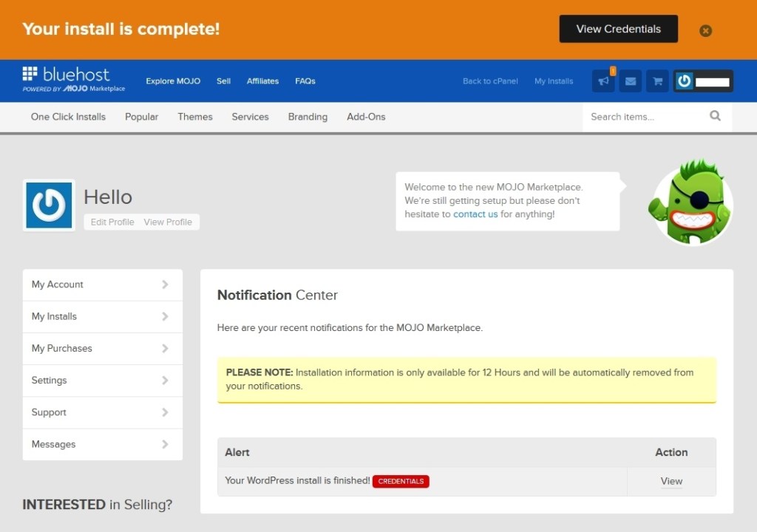Go to Affiliates
The height and width of the screenshot is (532, 757).
click(x=262, y=81)
